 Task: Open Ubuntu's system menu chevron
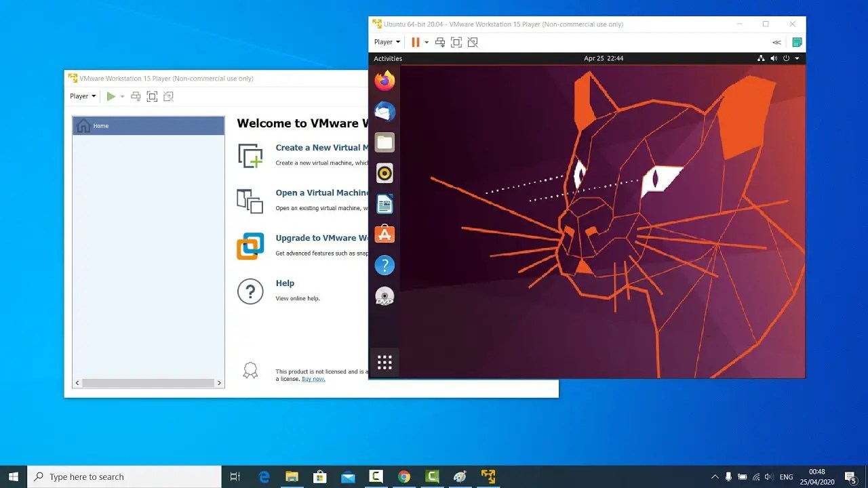point(797,58)
